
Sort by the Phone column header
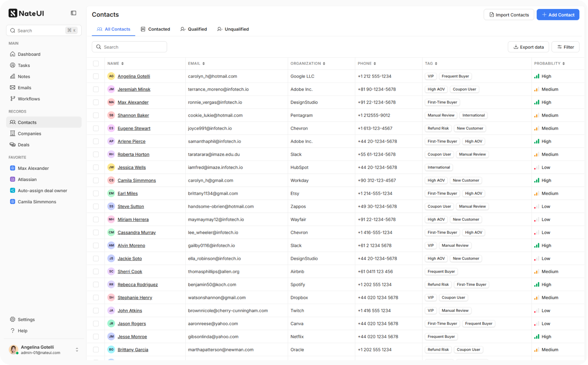(x=367, y=64)
